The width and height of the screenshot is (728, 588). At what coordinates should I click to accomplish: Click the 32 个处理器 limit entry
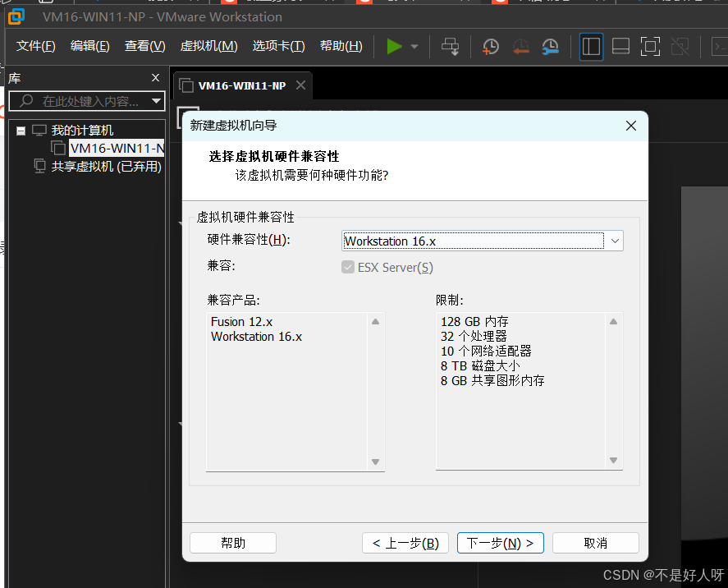tap(474, 336)
